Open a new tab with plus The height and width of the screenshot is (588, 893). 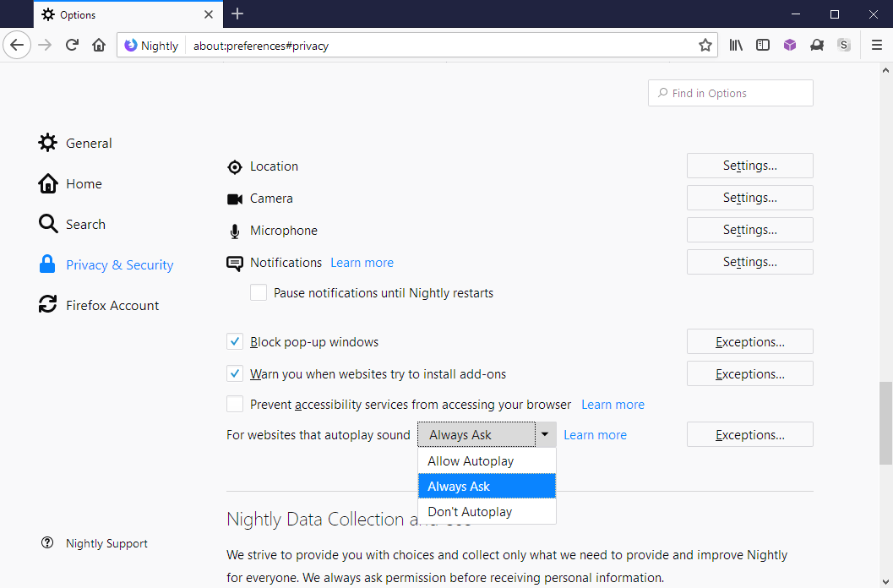tap(237, 14)
